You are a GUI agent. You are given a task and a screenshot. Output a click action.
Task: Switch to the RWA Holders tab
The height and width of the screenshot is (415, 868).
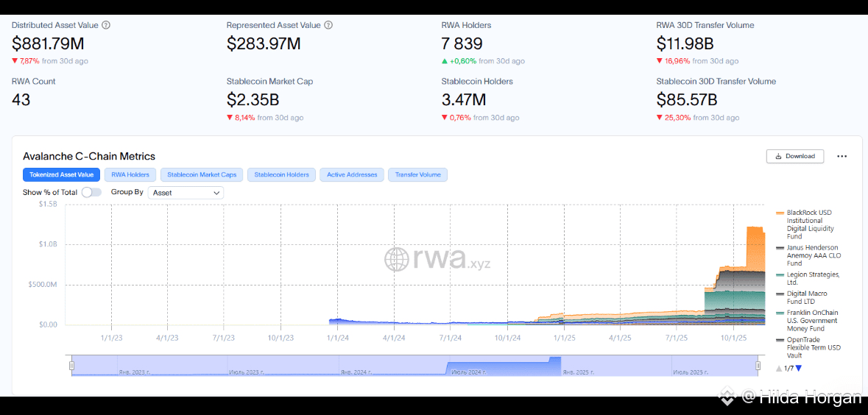[x=130, y=175]
